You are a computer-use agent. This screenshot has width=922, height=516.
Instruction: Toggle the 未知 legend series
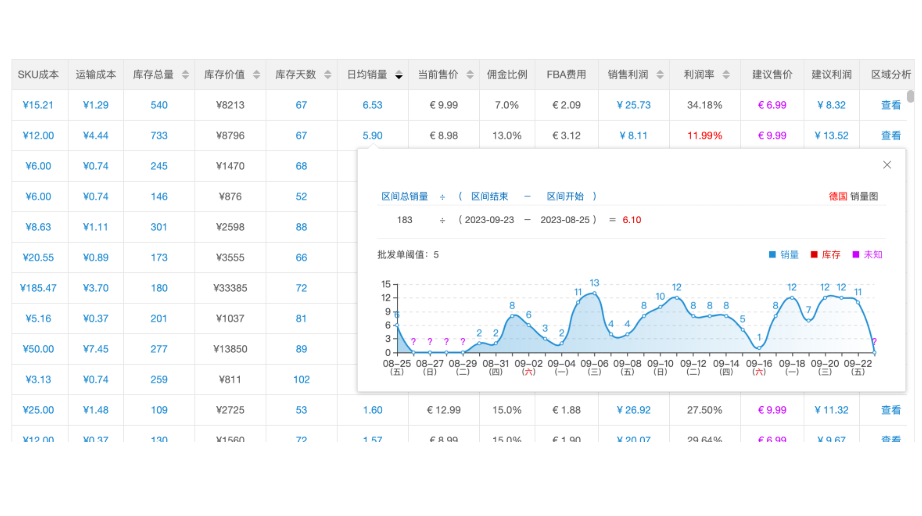(x=867, y=255)
